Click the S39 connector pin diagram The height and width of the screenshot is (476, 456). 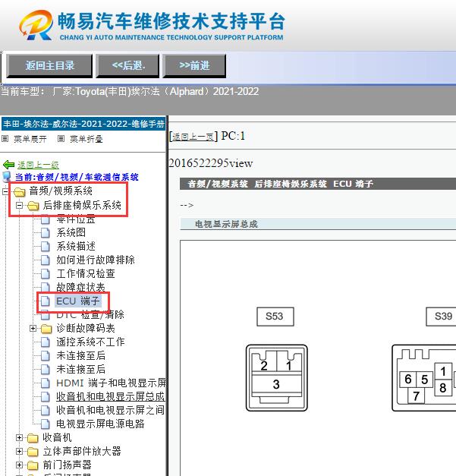point(424,378)
